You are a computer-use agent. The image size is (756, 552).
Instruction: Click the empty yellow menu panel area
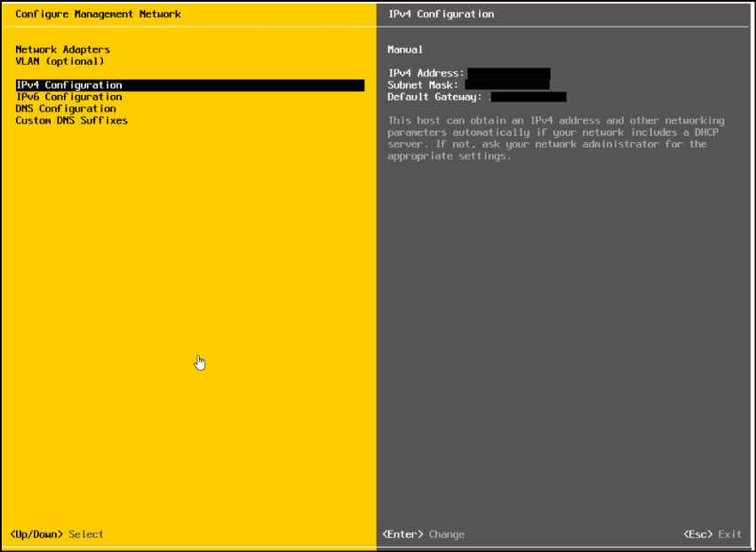[x=178, y=311]
